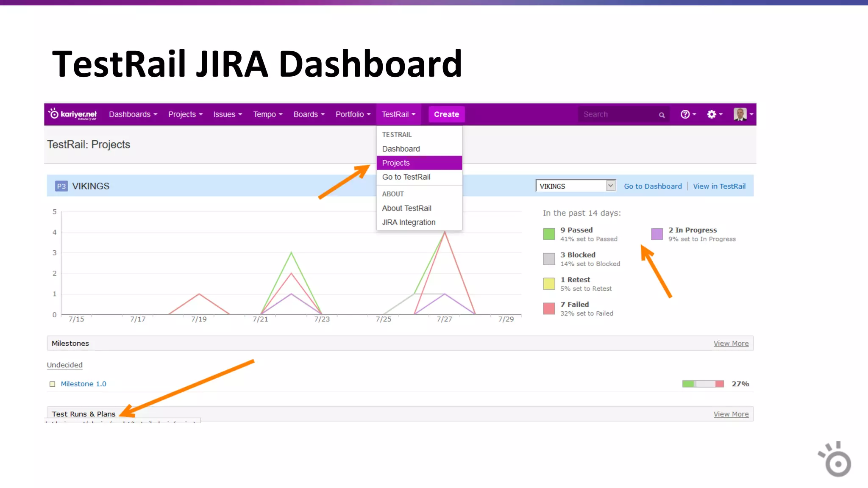Screen dimensions: 868x488
Task: Click the Undecided heading
Action: pyautogui.click(x=64, y=365)
